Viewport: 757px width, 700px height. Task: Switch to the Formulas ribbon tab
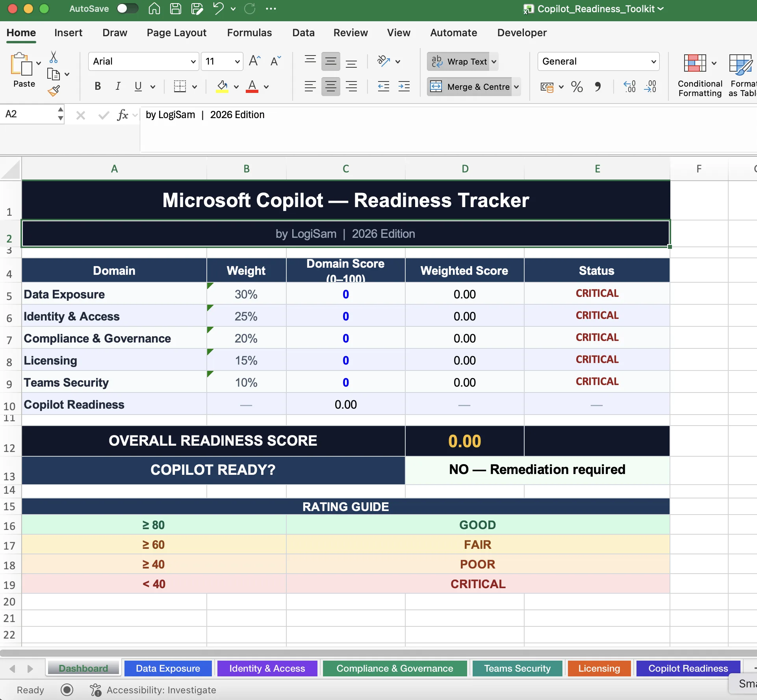(x=249, y=33)
